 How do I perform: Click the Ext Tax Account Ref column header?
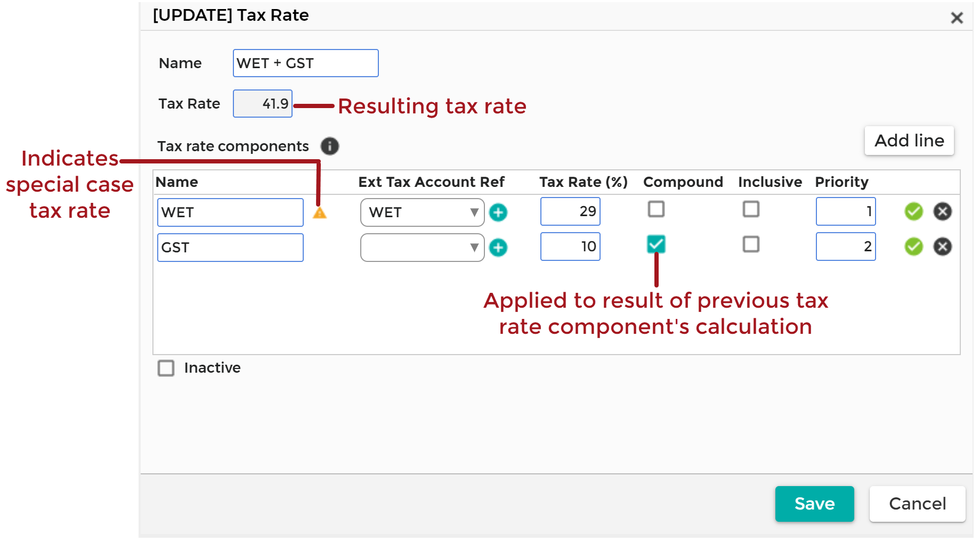point(431,182)
